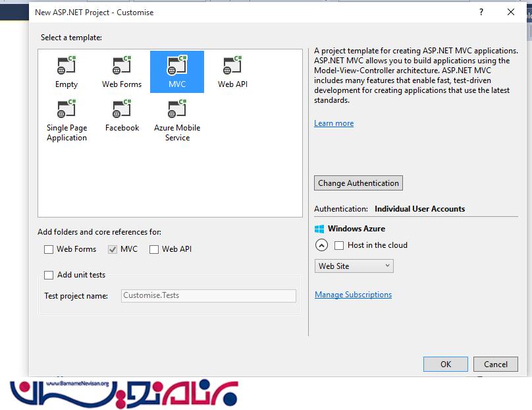Tick the Add unit tests checkbox

pos(49,275)
